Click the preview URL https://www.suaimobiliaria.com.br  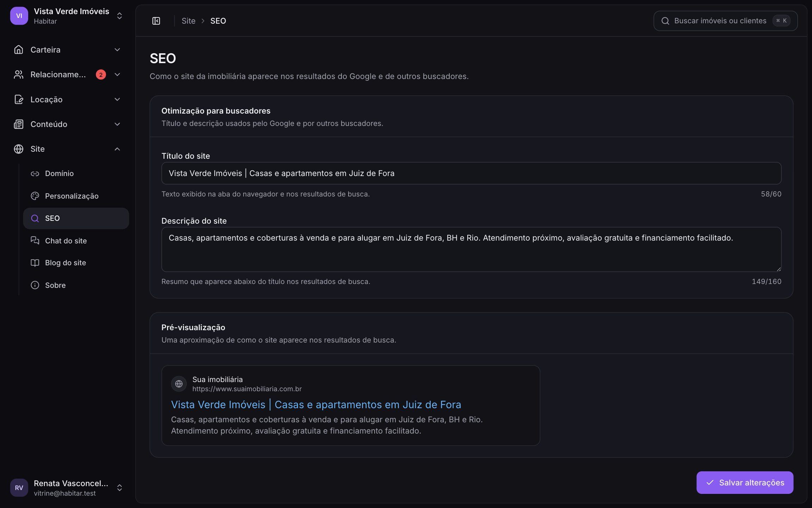point(247,389)
